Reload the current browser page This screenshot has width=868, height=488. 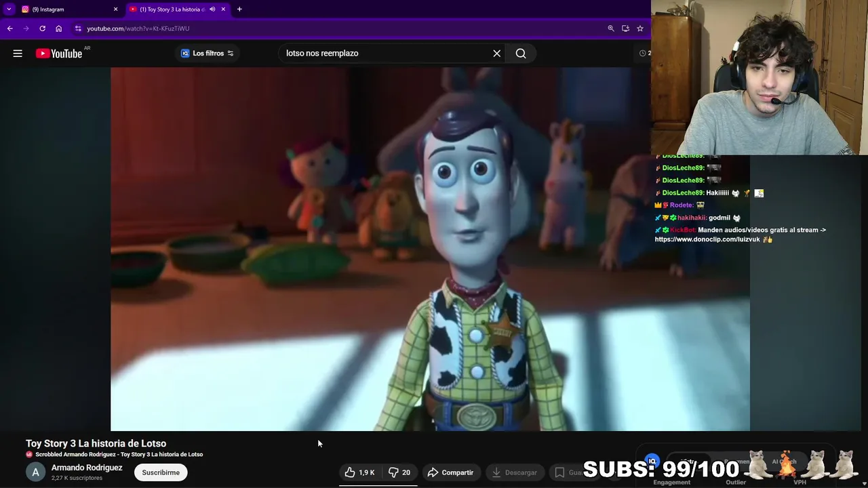pos(42,28)
